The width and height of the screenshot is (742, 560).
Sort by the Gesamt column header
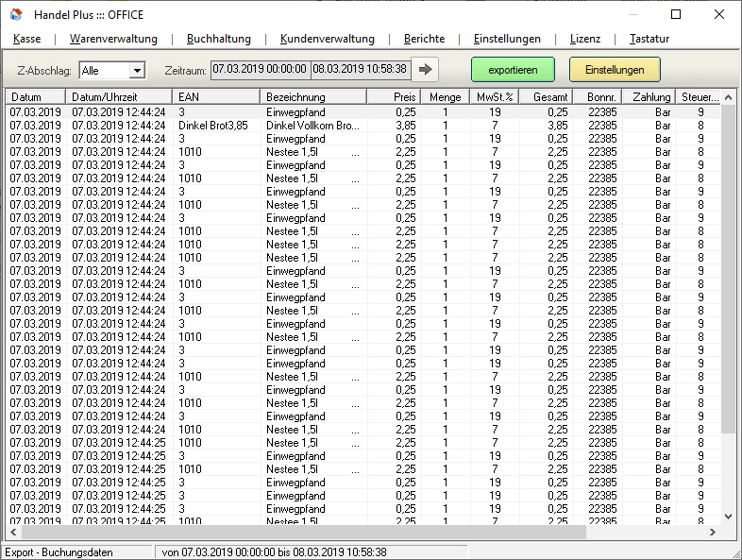(546, 97)
